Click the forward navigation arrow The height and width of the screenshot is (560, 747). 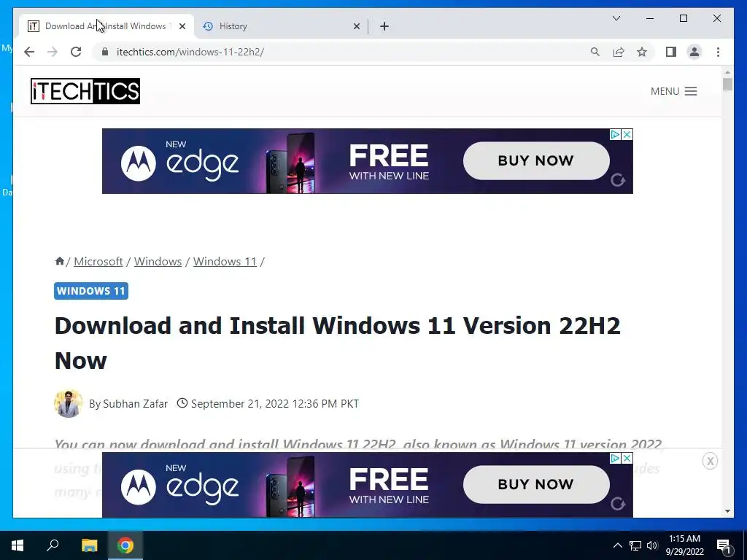click(53, 52)
